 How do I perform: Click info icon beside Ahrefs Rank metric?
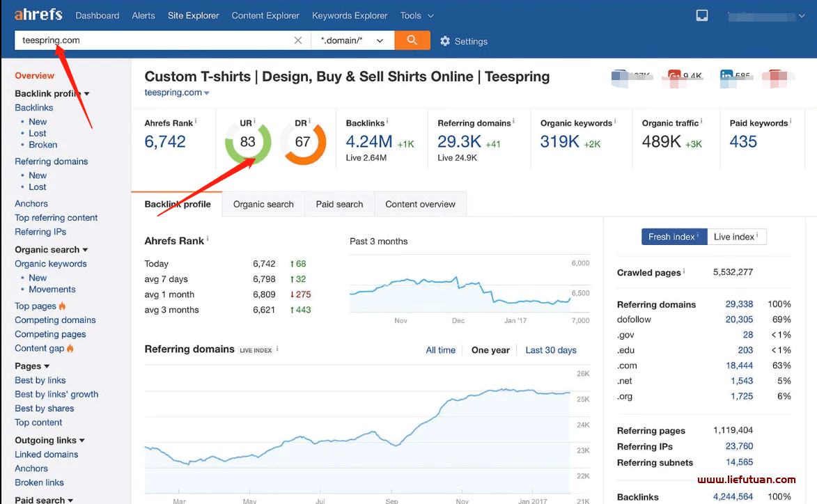(196, 121)
